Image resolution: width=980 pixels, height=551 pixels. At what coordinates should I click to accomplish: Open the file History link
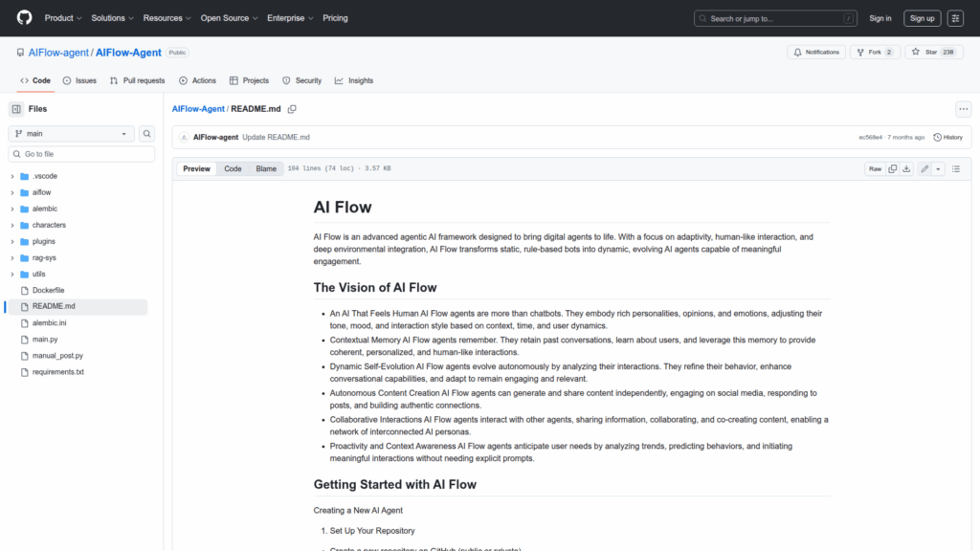(947, 137)
